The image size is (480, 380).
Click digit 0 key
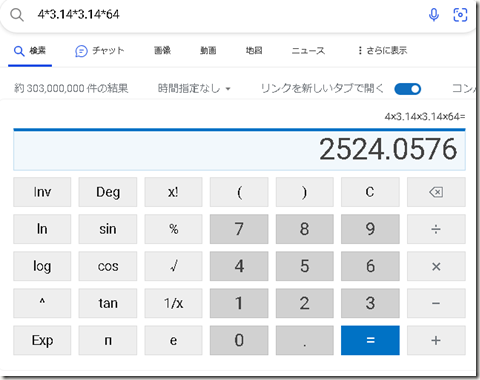pyautogui.click(x=239, y=340)
